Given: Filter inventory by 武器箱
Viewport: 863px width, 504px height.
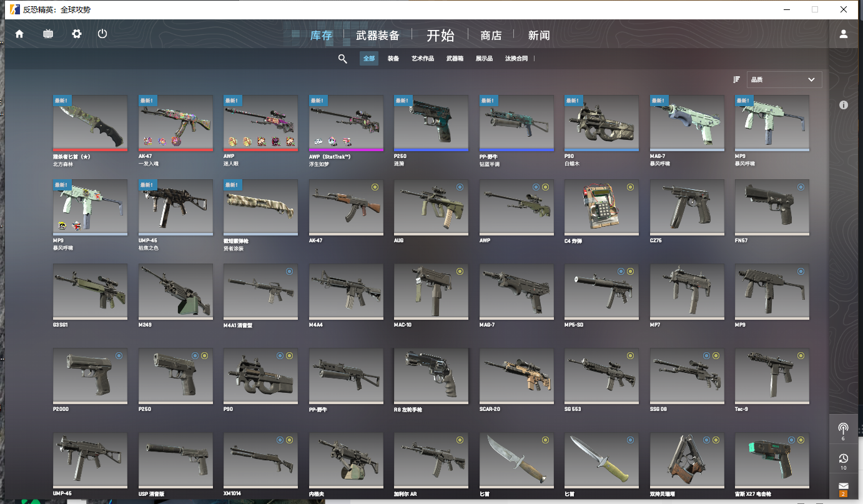Looking at the screenshot, I should [x=455, y=59].
